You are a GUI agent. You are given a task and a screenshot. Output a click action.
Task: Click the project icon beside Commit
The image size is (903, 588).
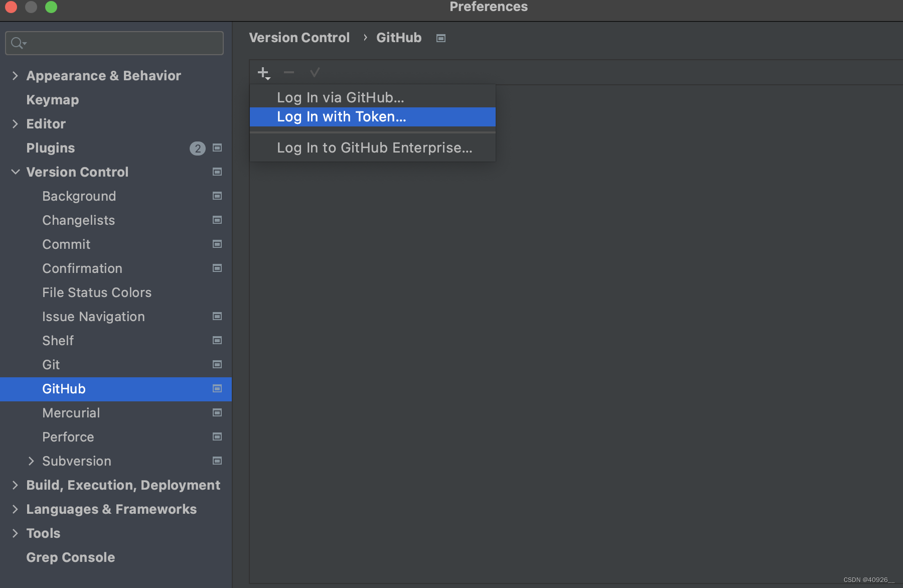[217, 244]
